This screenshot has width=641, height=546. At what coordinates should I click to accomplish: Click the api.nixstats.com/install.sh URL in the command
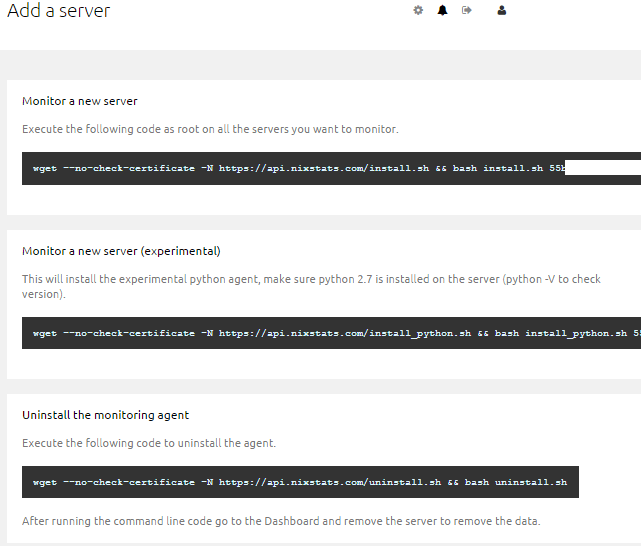click(324, 169)
